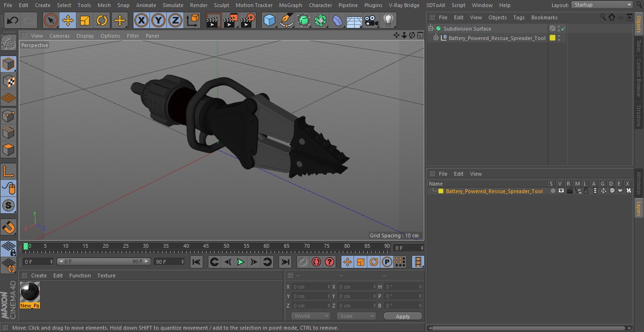Viewport: 644px width, 332px height.
Task: Open the Sculpt menu
Action: coord(221,5)
